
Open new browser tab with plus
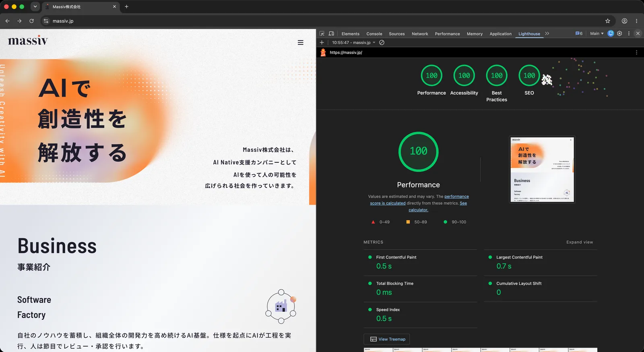click(x=126, y=6)
